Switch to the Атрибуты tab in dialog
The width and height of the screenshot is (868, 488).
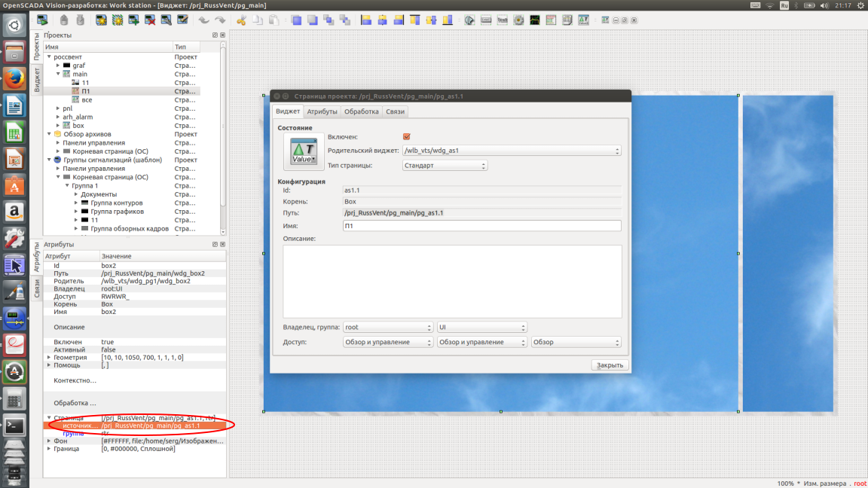click(322, 111)
